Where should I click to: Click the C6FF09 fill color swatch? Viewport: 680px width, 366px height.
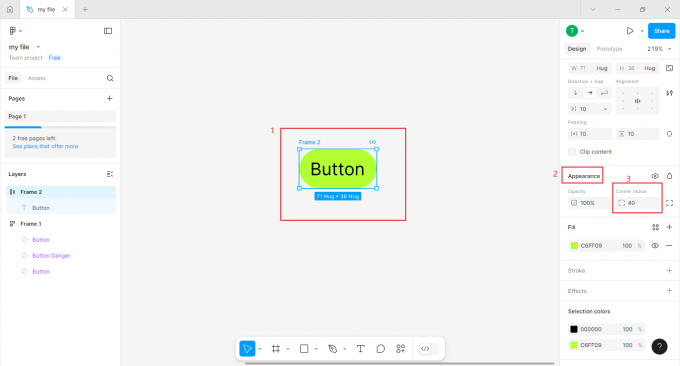(x=574, y=246)
